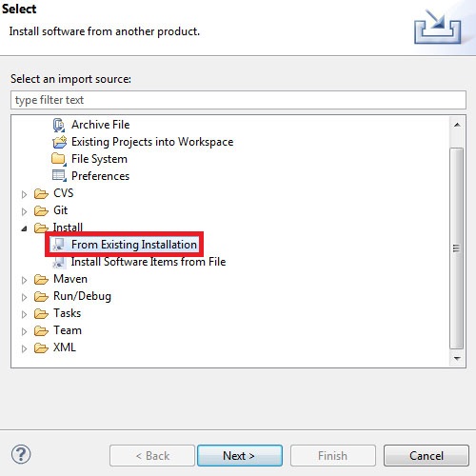This screenshot has height=476, width=476.
Task: Click the Preferences import icon
Action: click(59, 176)
